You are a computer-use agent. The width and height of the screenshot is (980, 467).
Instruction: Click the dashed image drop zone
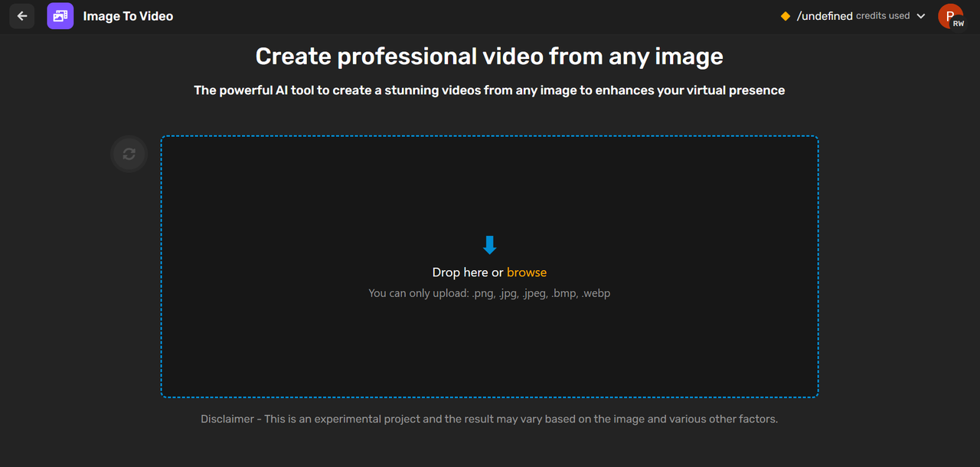coord(489,266)
